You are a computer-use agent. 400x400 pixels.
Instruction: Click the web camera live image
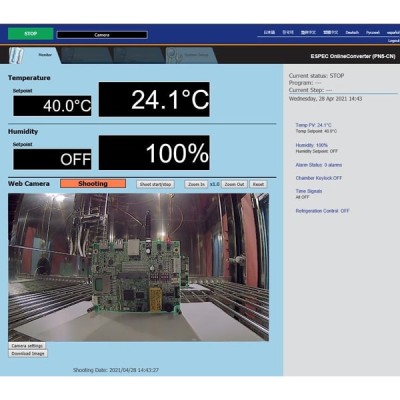[x=138, y=267]
